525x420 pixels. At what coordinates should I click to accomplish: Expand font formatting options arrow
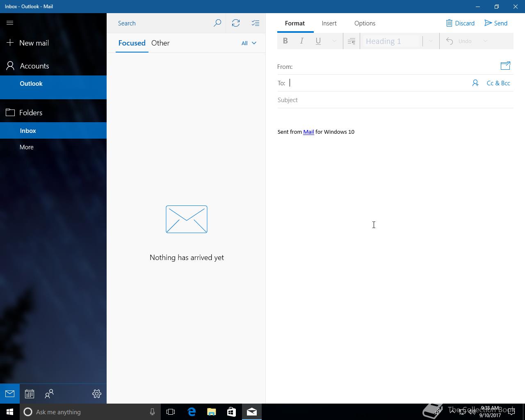click(334, 41)
